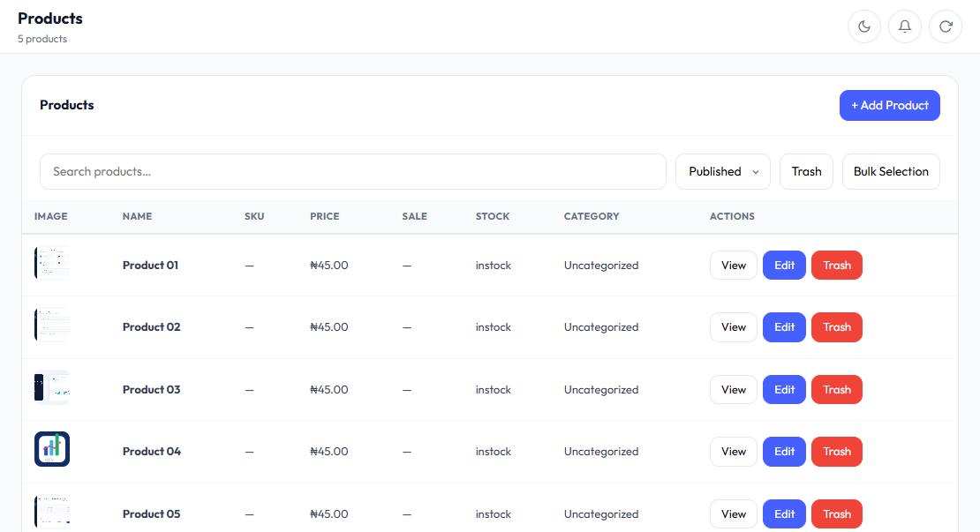The width and height of the screenshot is (980, 532).
Task: Click the STOCK column header
Action: point(493,216)
